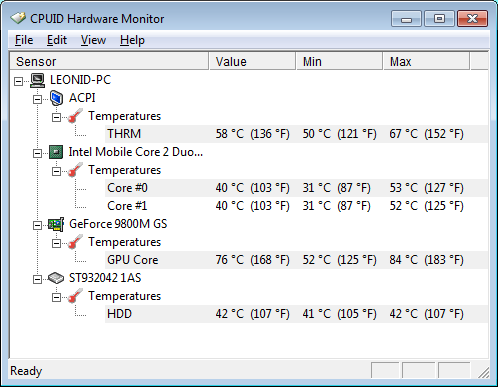
Task: Select the GeForce 9800M GS label
Action: (x=118, y=224)
